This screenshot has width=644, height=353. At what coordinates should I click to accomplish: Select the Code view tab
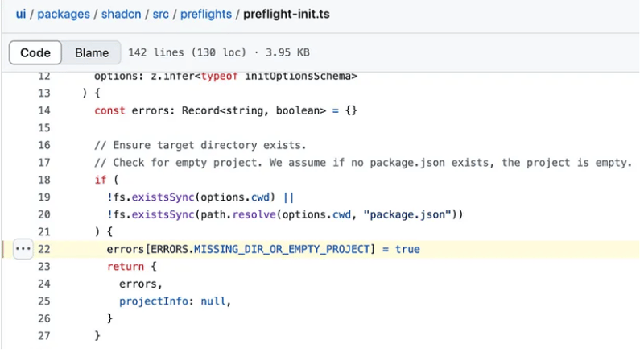pyautogui.click(x=35, y=53)
